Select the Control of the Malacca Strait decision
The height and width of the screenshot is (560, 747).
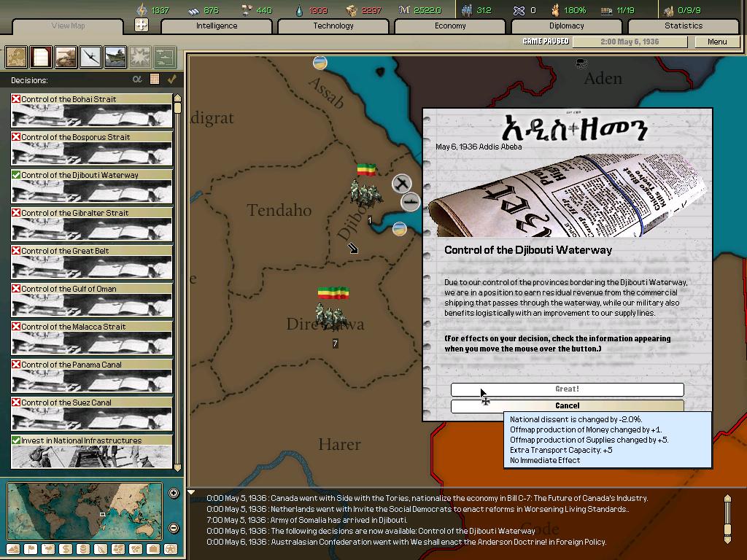(91, 338)
